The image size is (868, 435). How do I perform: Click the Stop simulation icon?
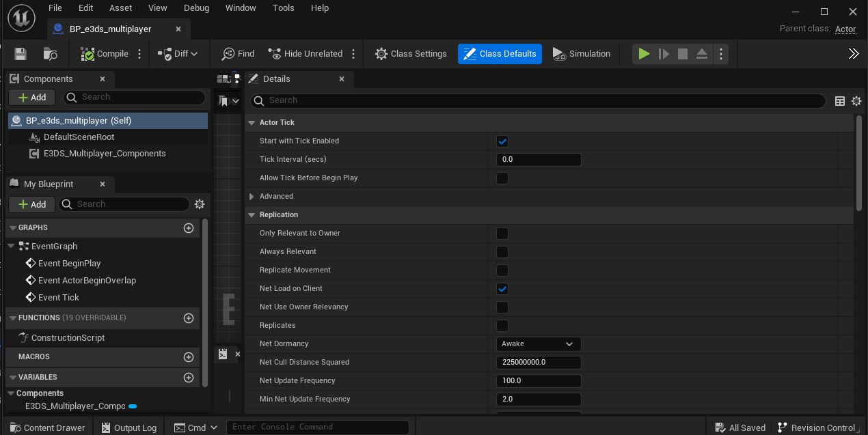pyautogui.click(x=682, y=54)
